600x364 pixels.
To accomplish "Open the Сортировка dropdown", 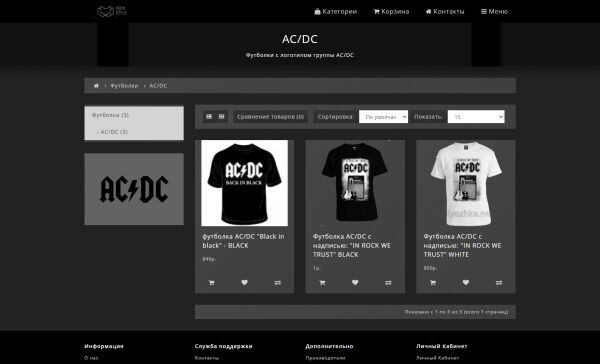I will (383, 117).
